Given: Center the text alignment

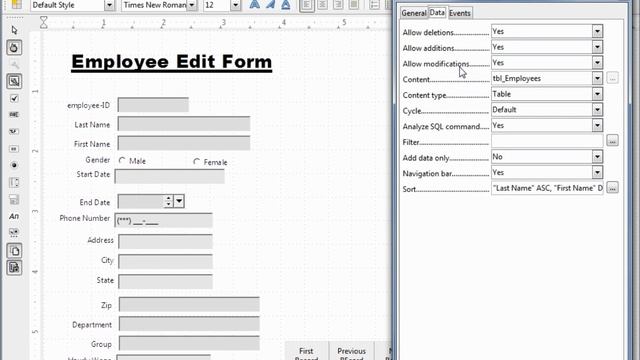Looking at the screenshot, I should point(322,5).
